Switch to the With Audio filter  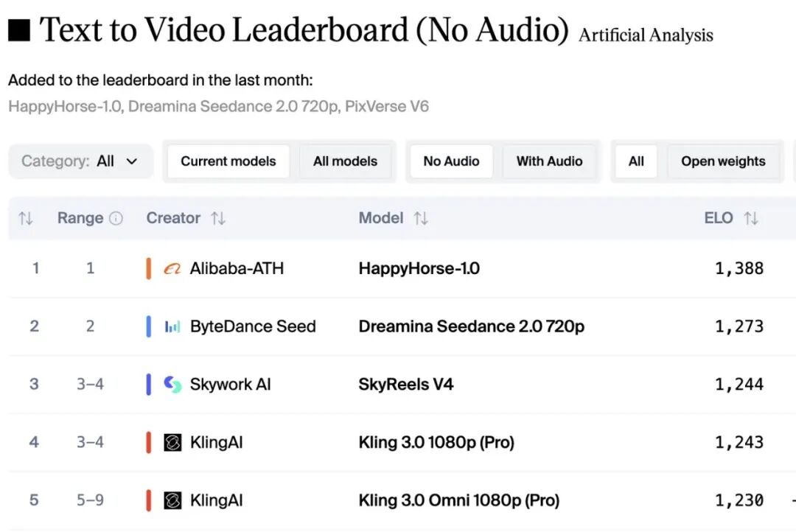click(x=549, y=161)
